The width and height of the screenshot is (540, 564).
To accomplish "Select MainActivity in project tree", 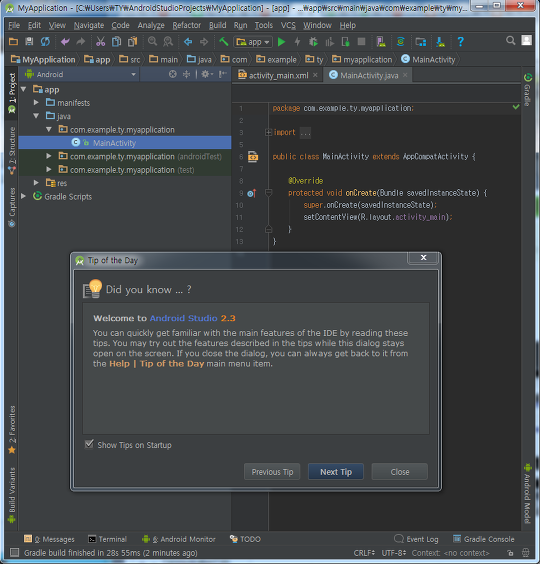I will [124, 143].
